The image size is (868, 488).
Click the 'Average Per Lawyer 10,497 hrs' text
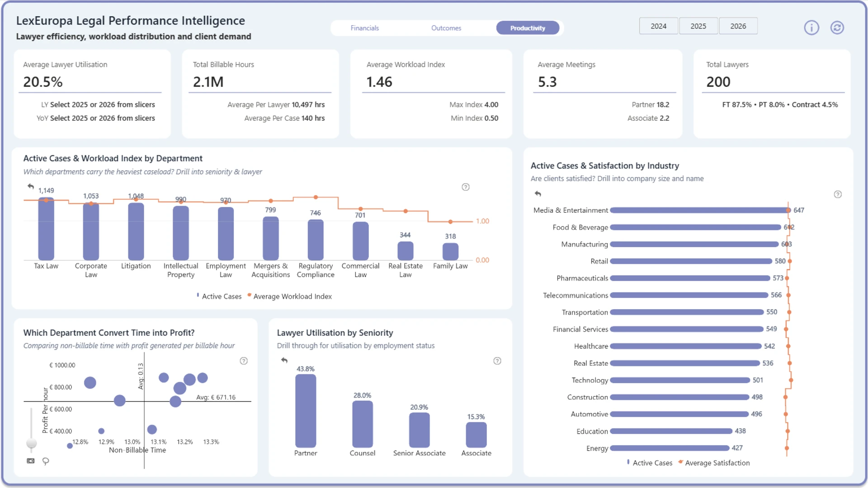point(276,104)
